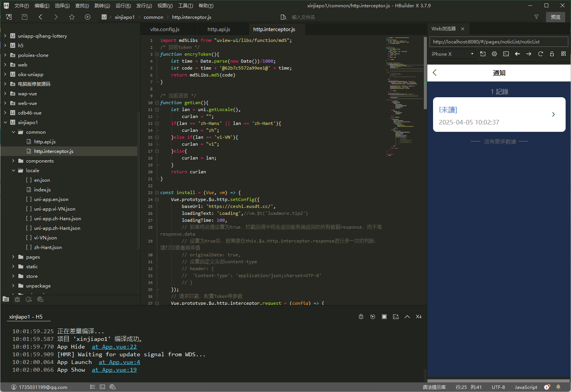Go forward to next edit location
The image size is (571, 392).
(x=56, y=17)
